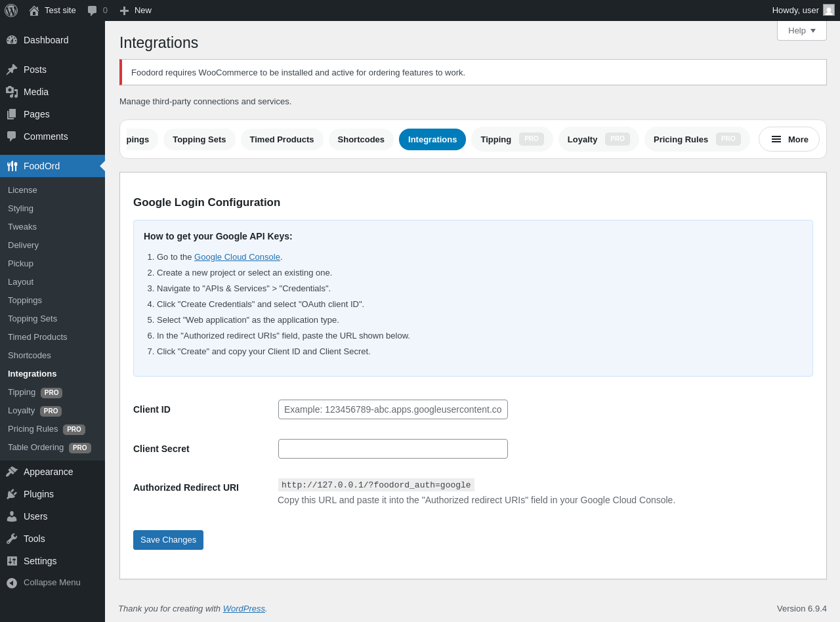
Task: Open the More tabs menu
Action: [x=789, y=139]
